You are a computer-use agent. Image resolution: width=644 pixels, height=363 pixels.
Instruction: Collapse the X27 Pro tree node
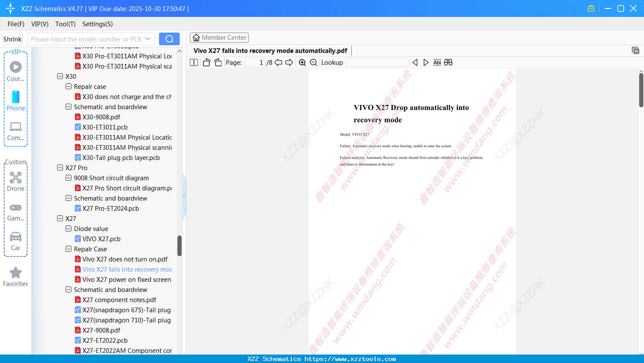point(60,168)
